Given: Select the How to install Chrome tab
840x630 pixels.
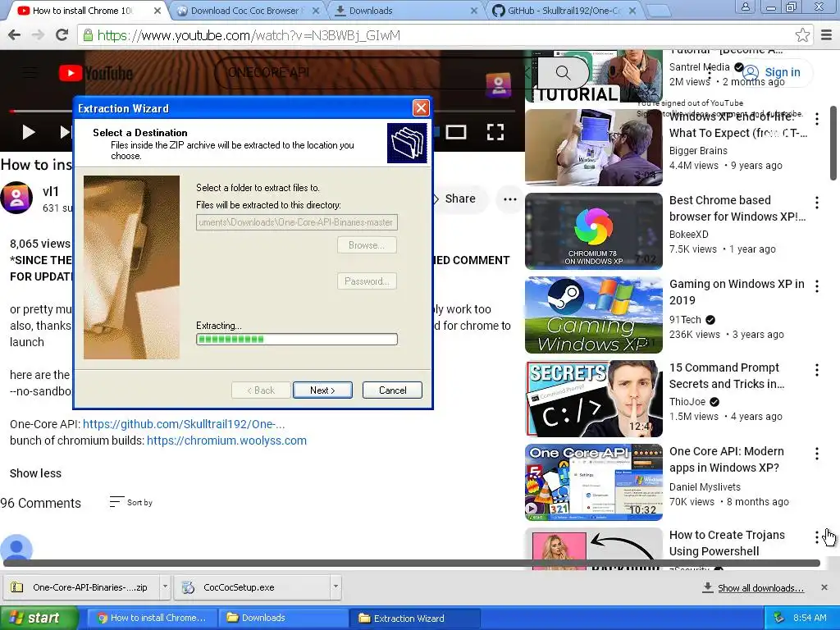Looking at the screenshot, I should pos(83,11).
